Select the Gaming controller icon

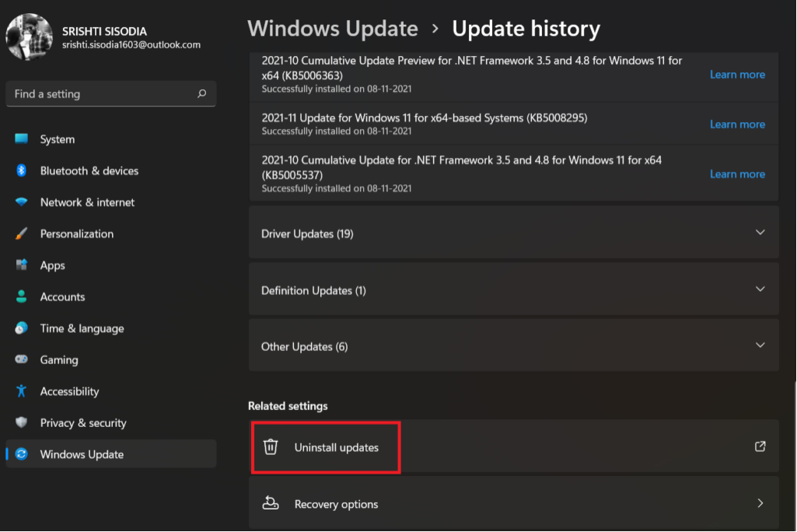tap(21, 359)
